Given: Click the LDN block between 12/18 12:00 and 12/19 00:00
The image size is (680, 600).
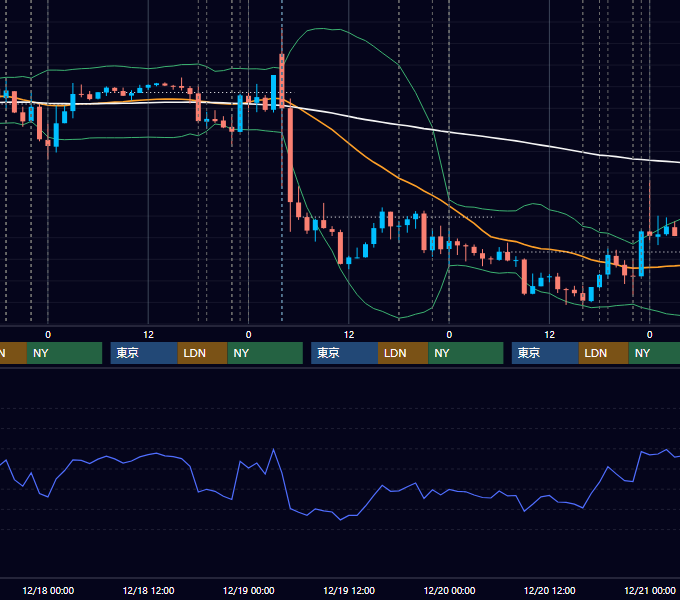Looking at the screenshot, I should pos(203,353).
